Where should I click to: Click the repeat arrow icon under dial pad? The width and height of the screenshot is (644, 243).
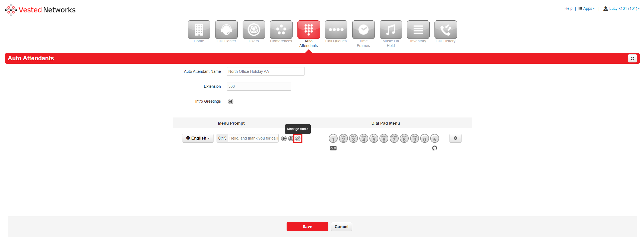point(434,148)
